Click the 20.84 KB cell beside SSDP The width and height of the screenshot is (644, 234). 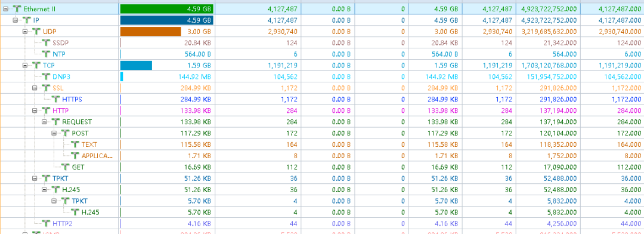coord(167,42)
